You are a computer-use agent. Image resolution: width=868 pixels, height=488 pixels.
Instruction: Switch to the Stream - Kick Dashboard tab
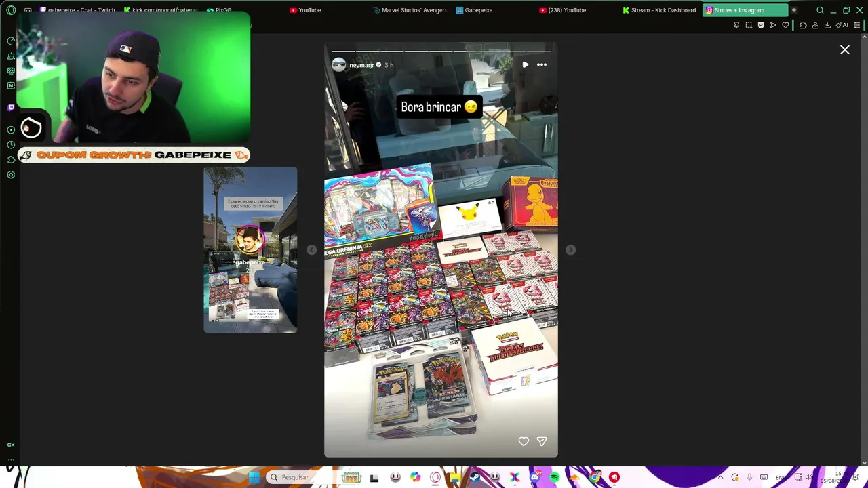(660, 10)
